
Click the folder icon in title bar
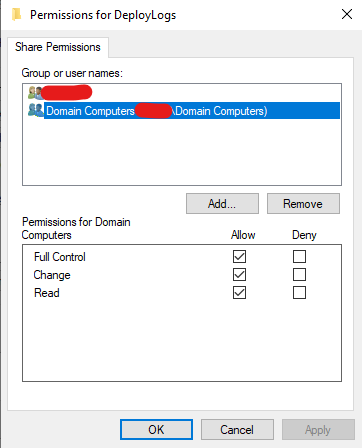point(16,15)
